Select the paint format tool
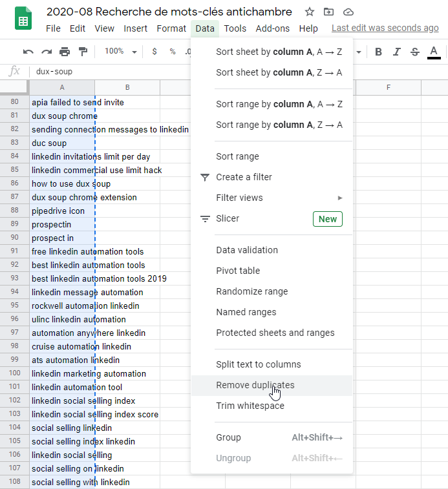The width and height of the screenshot is (448, 489). [x=83, y=52]
